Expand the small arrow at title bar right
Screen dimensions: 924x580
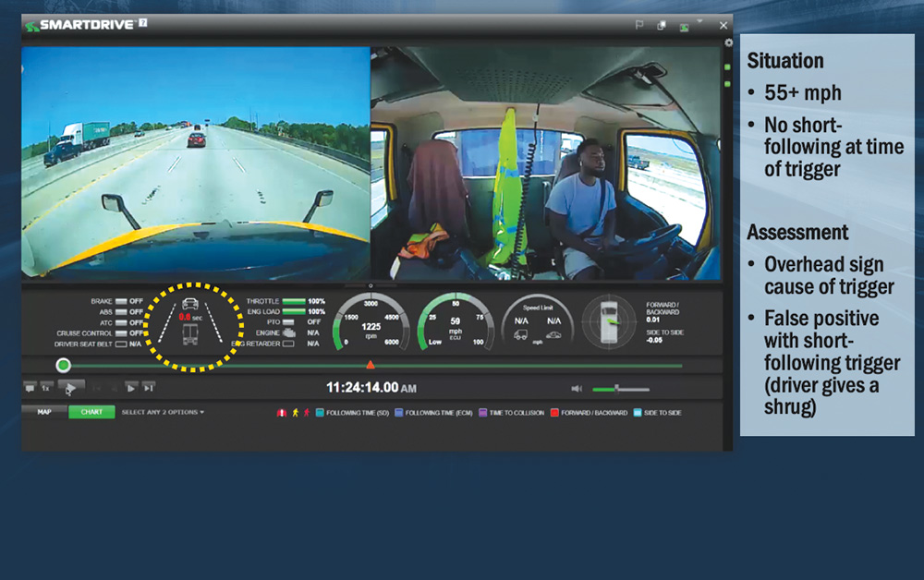(x=699, y=20)
